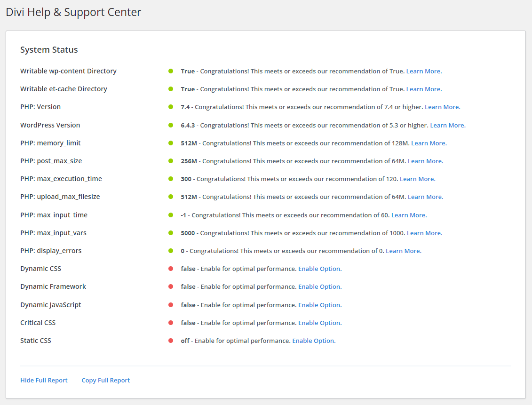Click Enable Option for Critical CSS
The width and height of the screenshot is (532, 405).
click(x=320, y=323)
